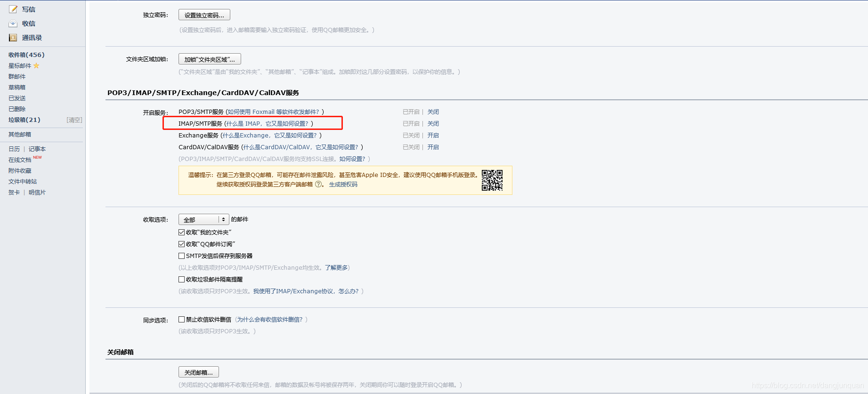Open link 如何使用 Foxmail 等软件收发邮件?

tap(273, 112)
